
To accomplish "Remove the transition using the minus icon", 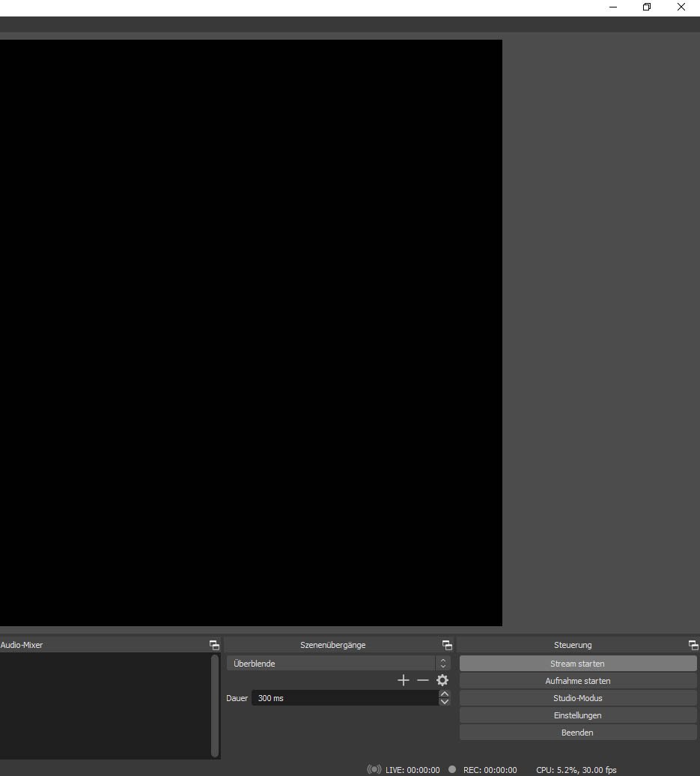I will coord(422,680).
